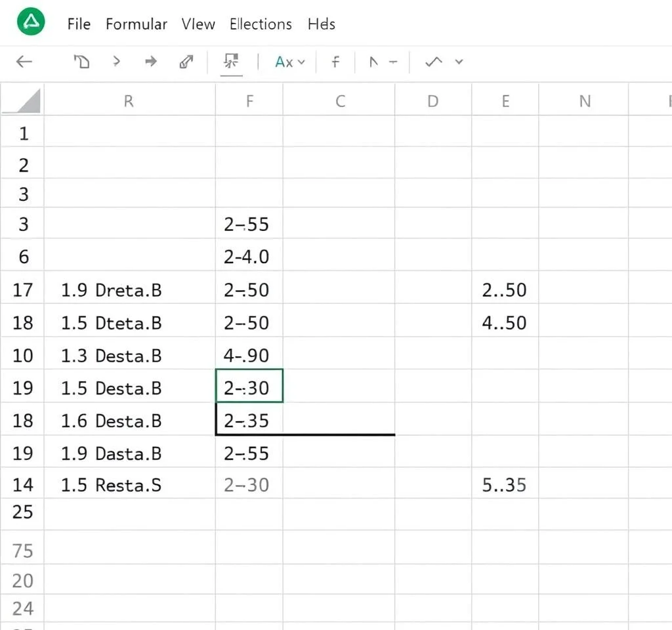This screenshot has height=630, width=672.
Task: Click the selected cell 2-:30
Action: pos(249,386)
